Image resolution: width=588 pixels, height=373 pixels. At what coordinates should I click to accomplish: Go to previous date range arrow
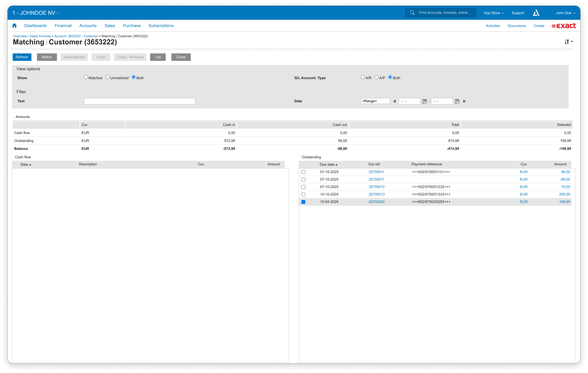[394, 101]
